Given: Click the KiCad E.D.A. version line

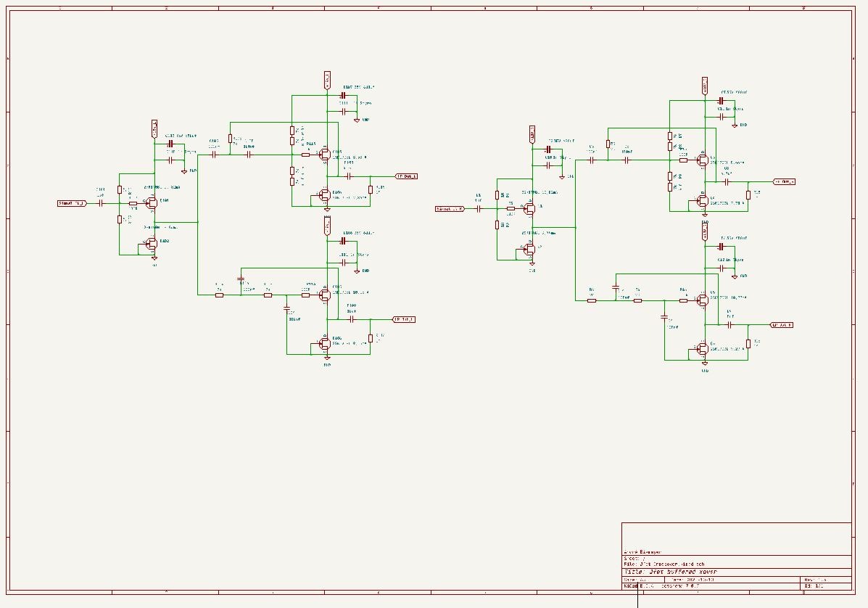Looking at the screenshot, I should pyautogui.click(x=661, y=586).
